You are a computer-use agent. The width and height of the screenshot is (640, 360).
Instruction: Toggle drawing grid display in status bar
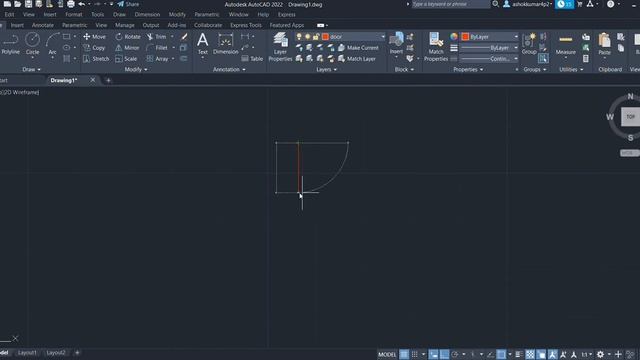404,354
